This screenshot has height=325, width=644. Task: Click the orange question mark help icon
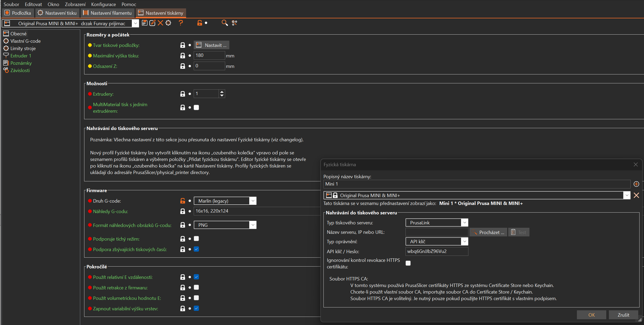181,23
